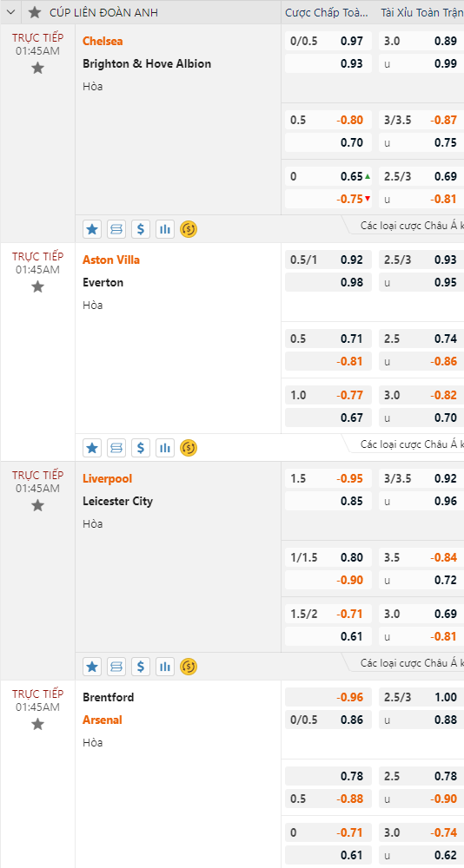464x868 pixels.
Task: Click the scoreboard icon under Aston Villa match
Action: (x=116, y=447)
